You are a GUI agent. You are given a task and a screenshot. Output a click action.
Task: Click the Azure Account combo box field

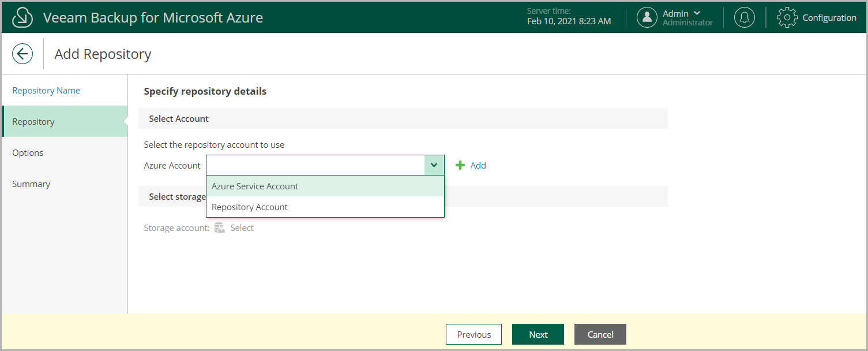pos(325,165)
